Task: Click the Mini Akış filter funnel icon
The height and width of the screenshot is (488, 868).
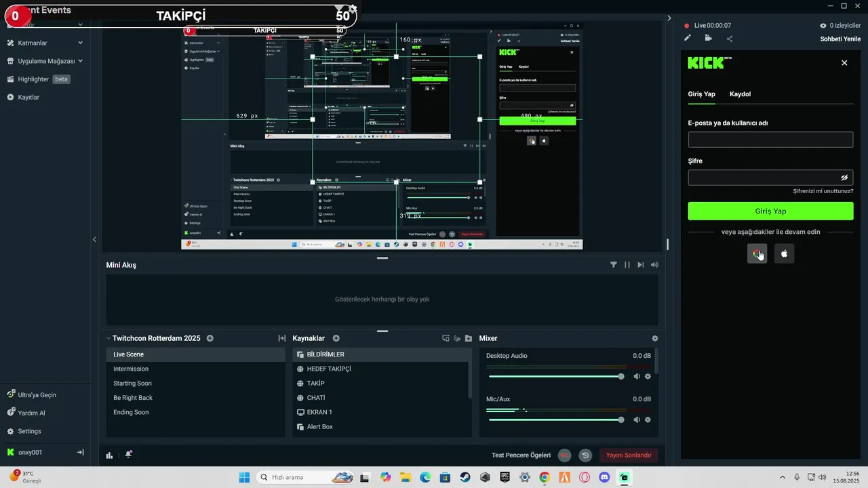Action: (x=614, y=265)
